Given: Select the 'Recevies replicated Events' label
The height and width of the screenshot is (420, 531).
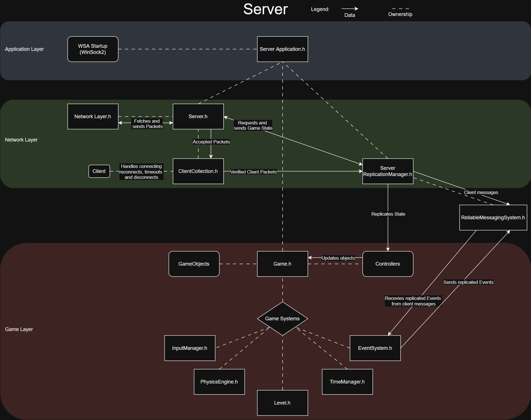Looking at the screenshot, I should tap(413, 301).
